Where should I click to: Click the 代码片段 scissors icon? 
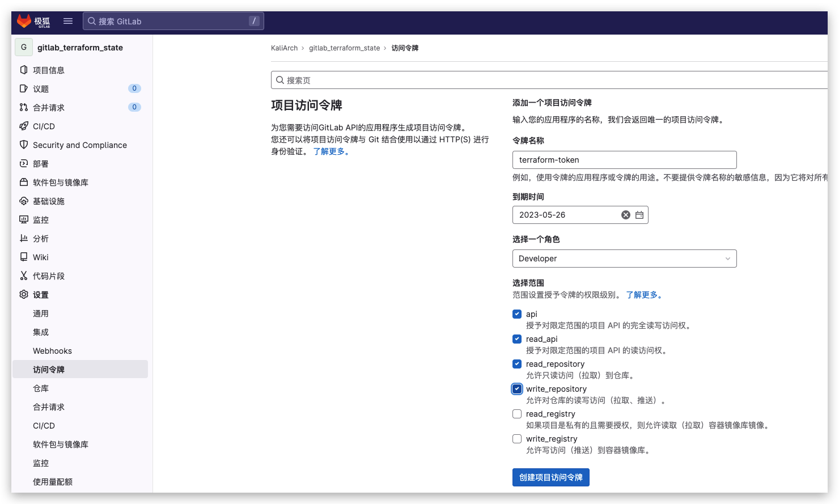point(24,276)
